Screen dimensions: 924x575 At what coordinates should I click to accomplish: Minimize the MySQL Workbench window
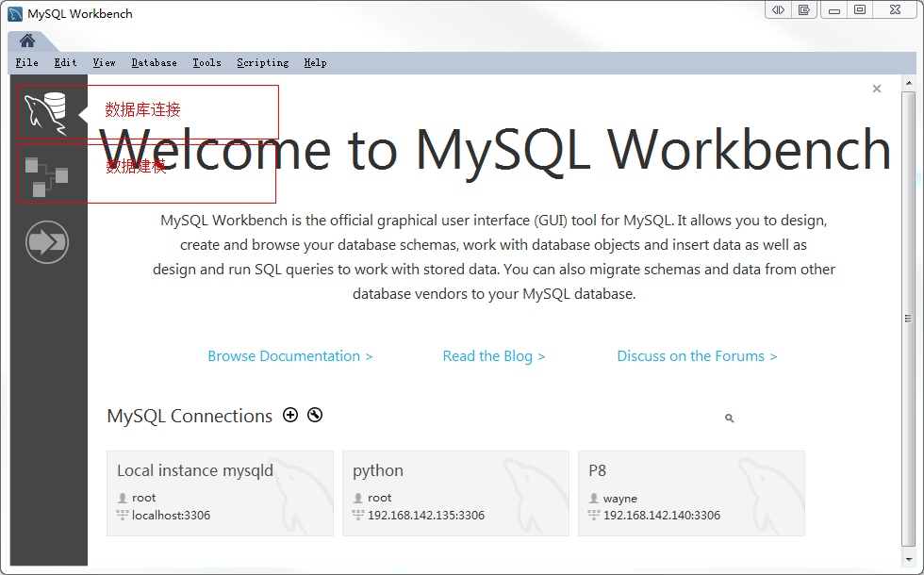click(833, 10)
